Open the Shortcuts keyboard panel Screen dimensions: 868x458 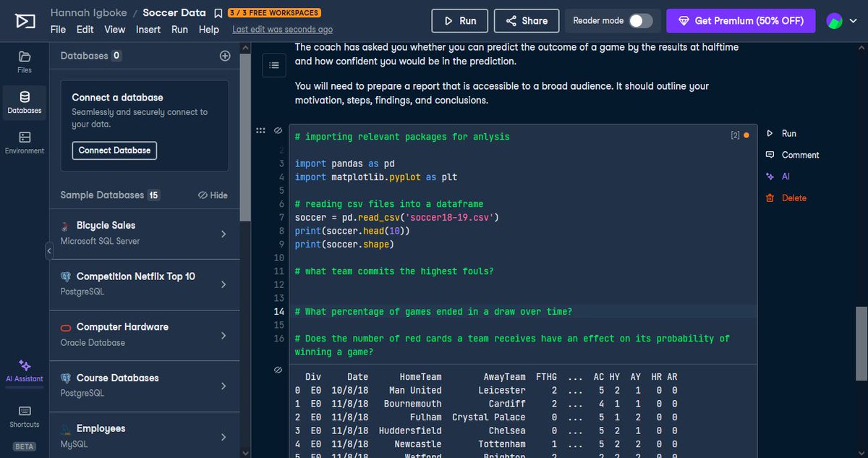coord(25,416)
